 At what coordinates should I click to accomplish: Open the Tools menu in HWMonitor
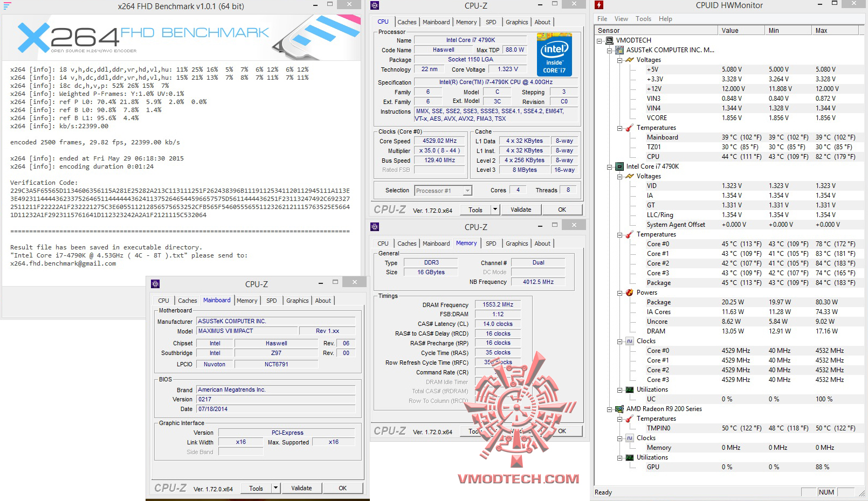(x=643, y=18)
